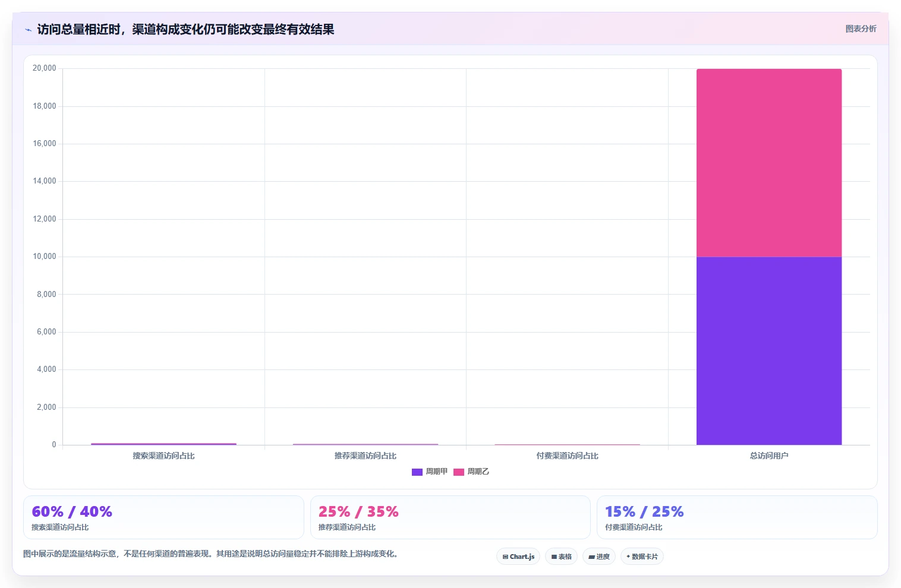The width and height of the screenshot is (901, 588).
Task: Click the 60% / 40% value in 搜索渠道 card
Action: 72,511
